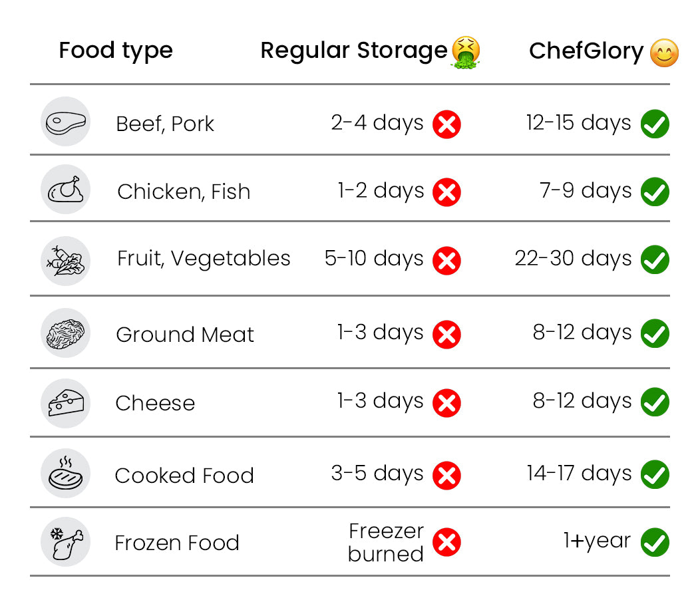Click the Cooked Food steaming icon
Screen dimensions: 700x592
click(x=65, y=474)
